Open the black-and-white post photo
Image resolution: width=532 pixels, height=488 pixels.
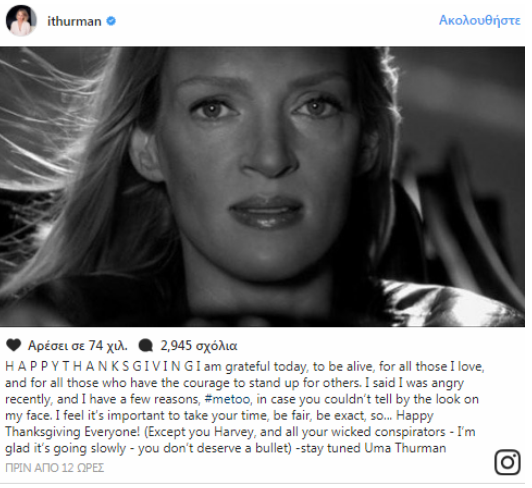point(262,187)
